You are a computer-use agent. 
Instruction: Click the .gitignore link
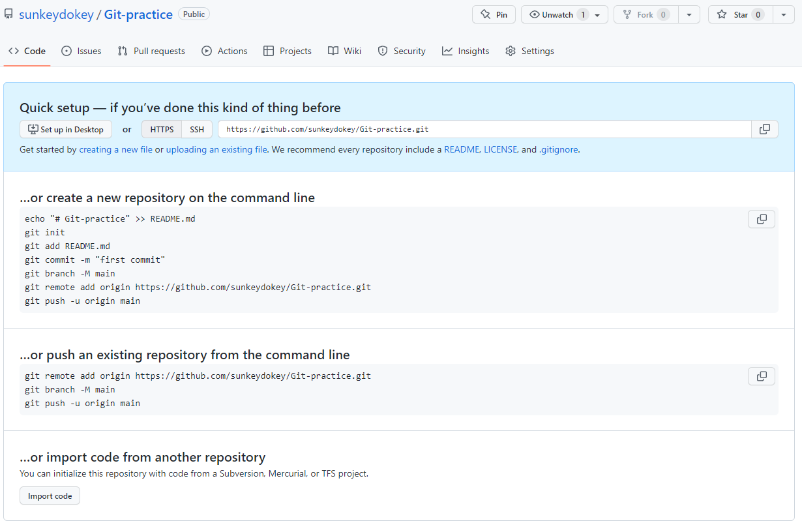[558, 149]
